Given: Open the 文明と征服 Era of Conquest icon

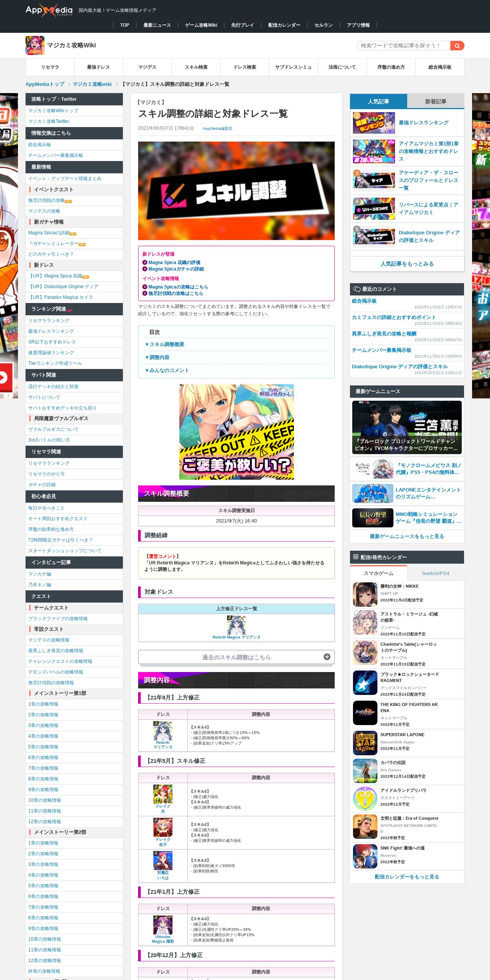Looking at the screenshot, I should click(x=365, y=827).
